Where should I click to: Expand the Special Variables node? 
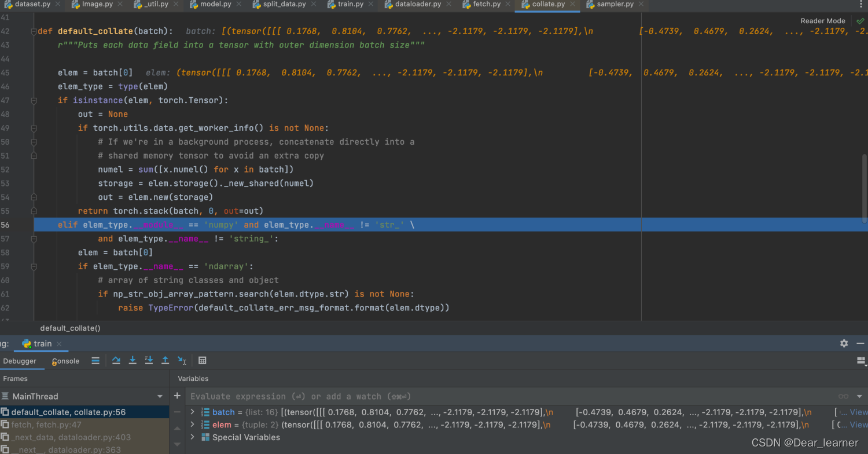tap(193, 437)
